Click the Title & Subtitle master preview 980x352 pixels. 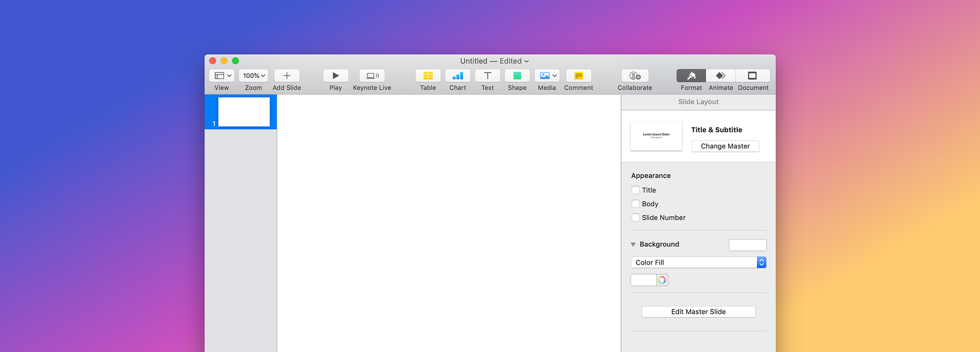[656, 136]
